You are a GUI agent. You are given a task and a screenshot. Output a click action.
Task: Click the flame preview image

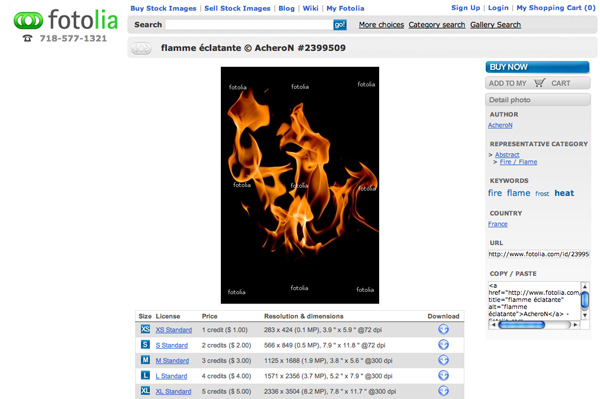[300, 185]
